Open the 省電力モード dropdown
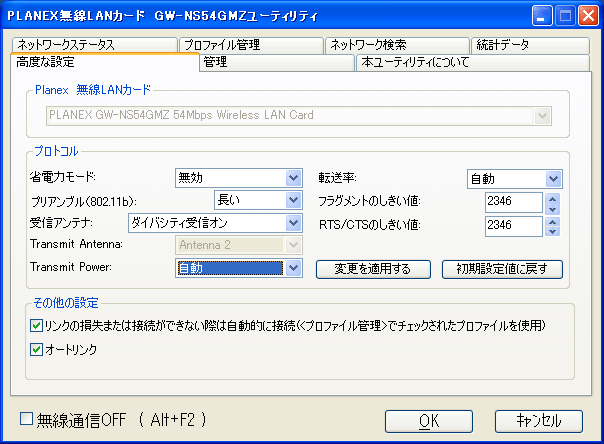This screenshot has width=604, height=444. (239, 178)
